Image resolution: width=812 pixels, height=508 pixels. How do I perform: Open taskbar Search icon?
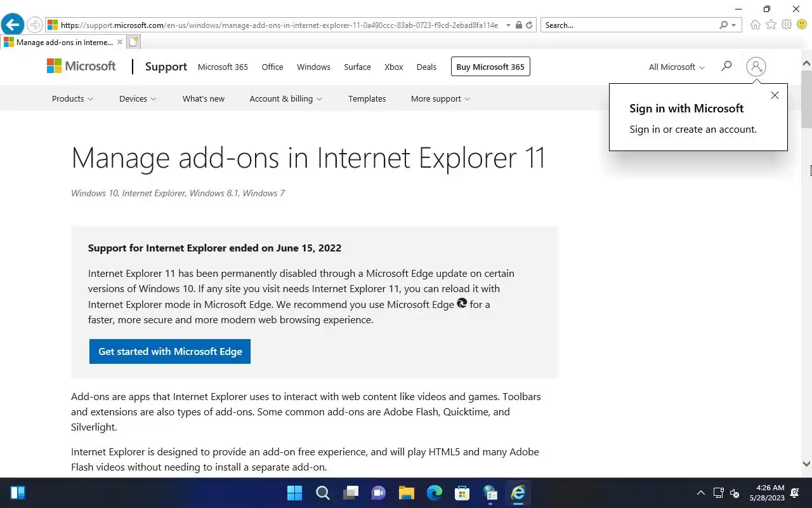[322, 493]
